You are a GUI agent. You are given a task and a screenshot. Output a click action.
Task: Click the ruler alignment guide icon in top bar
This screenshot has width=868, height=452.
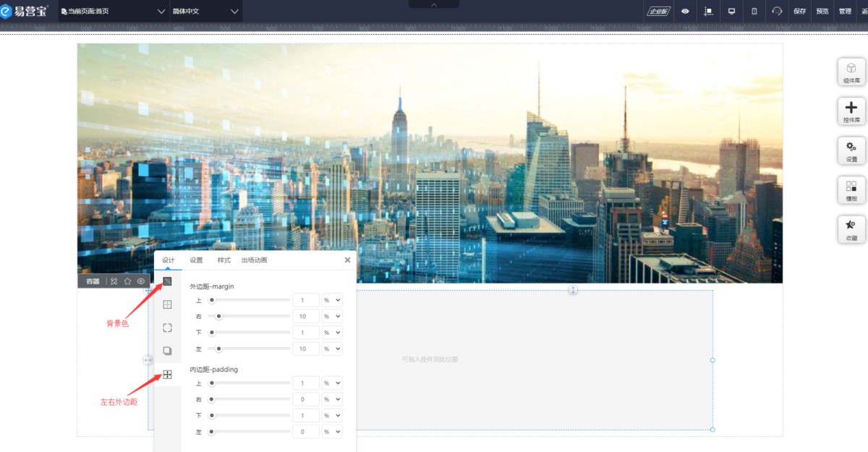tap(708, 11)
